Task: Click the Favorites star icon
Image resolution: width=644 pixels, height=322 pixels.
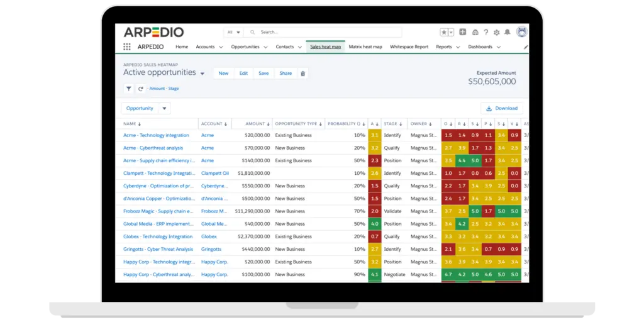Action: pos(444,32)
